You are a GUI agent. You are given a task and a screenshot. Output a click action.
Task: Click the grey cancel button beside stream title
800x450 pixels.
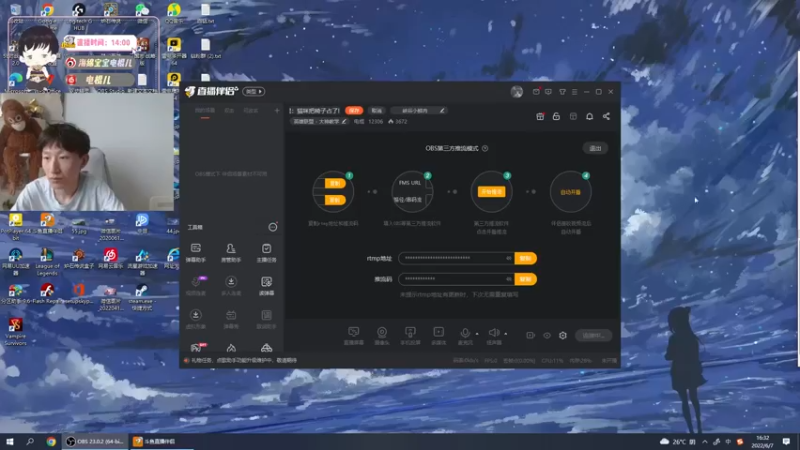pos(377,111)
